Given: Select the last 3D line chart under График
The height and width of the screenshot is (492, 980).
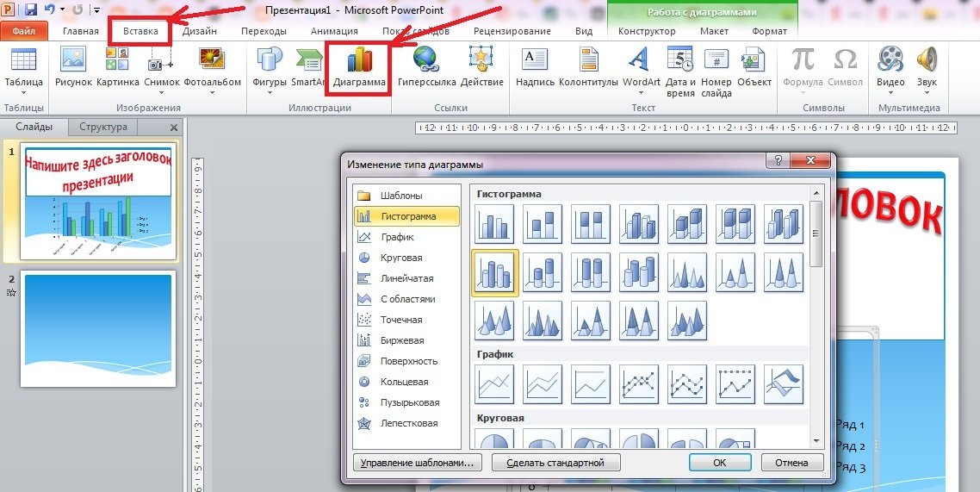Looking at the screenshot, I should tap(784, 383).
